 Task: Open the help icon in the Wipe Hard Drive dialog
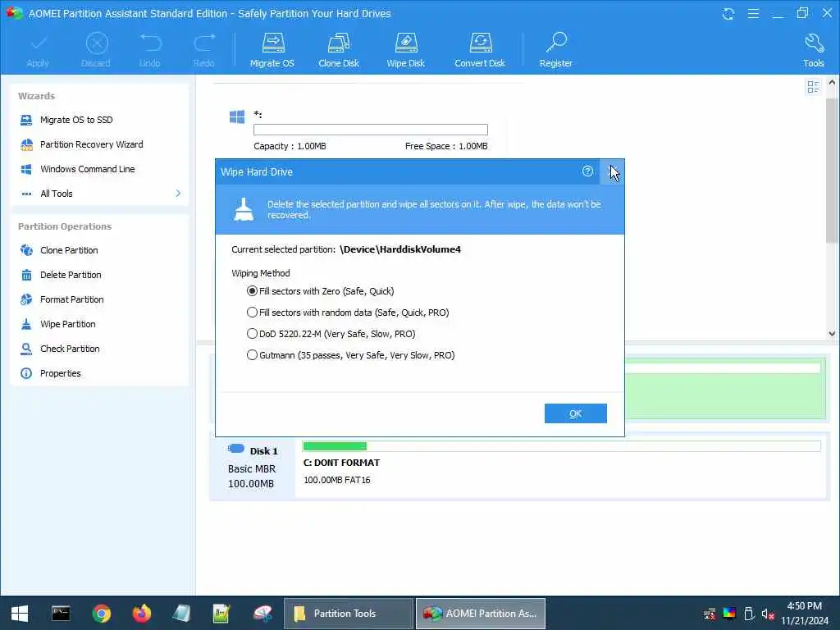tap(587, 171)
